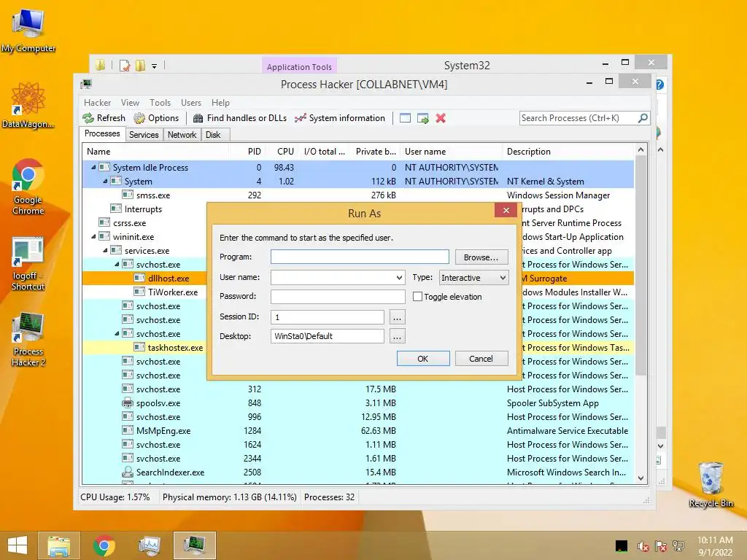
Task: Click the process list scroll up arrow
Action: pyautogui.click(x=640, y=150)
